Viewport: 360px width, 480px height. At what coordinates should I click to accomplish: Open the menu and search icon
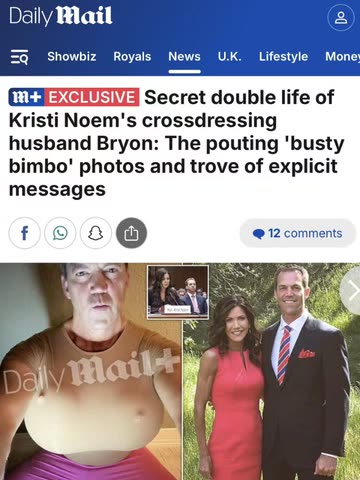(19, 57)
